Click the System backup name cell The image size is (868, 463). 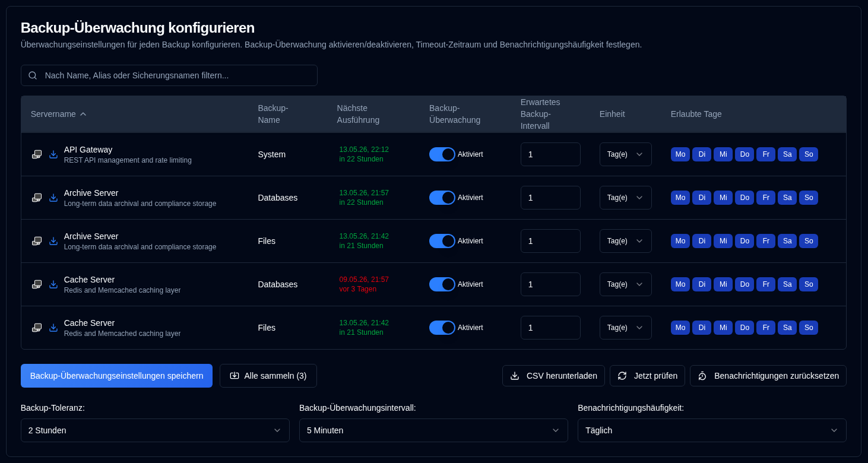tap(271, 154)
